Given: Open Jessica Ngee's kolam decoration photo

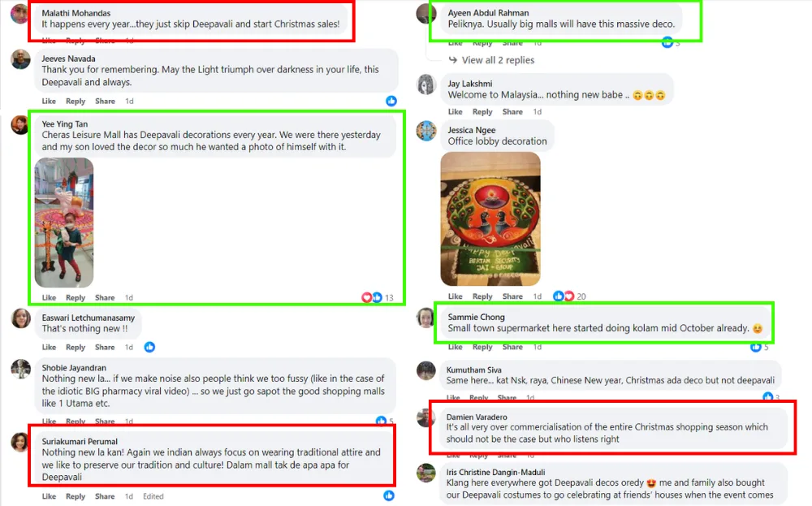Looking at the screenshot, I should click(x=490, y=218).
